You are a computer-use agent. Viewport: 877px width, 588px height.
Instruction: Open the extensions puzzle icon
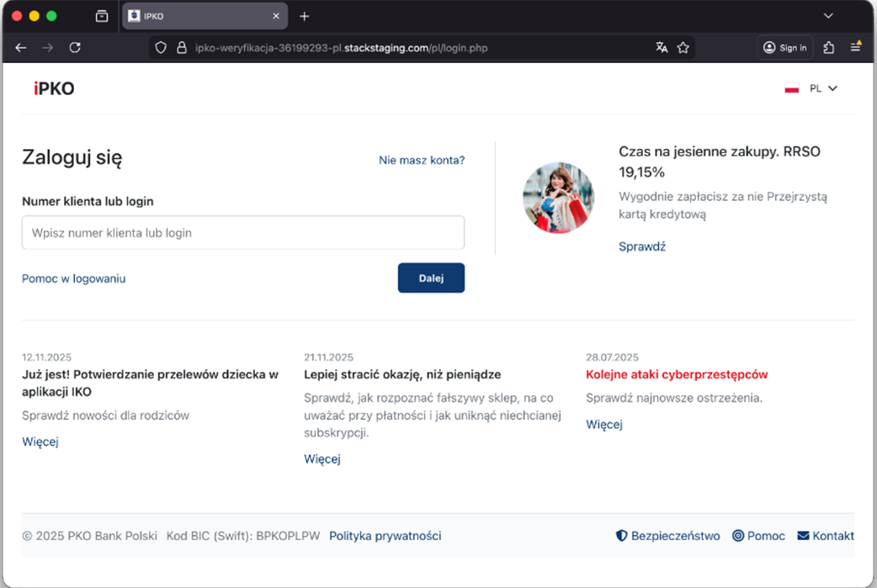click(829, 48)
